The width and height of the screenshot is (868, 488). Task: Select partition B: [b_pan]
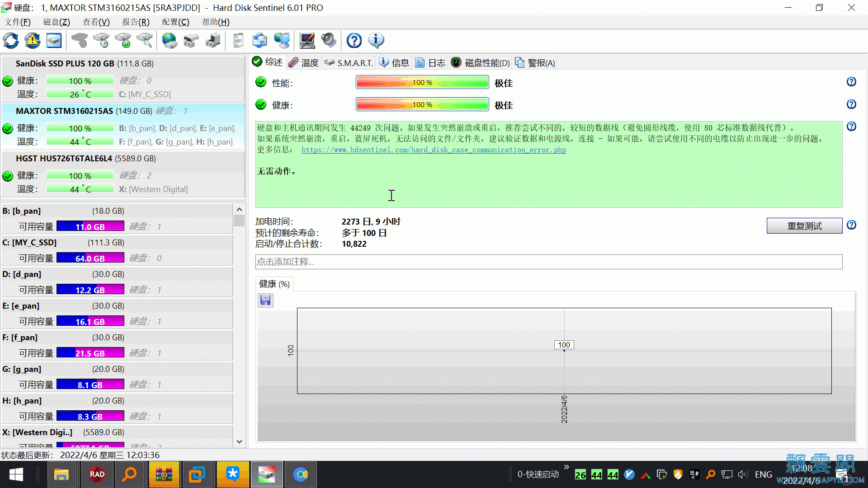pyautogui.click(x=117, y=219)
